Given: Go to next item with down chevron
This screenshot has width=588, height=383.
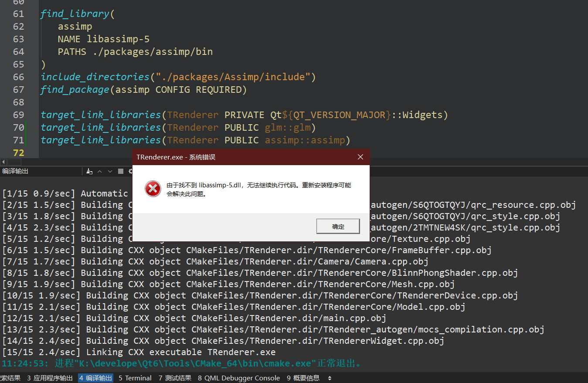Looking at the screenshot, I should [x=110, y=171].
